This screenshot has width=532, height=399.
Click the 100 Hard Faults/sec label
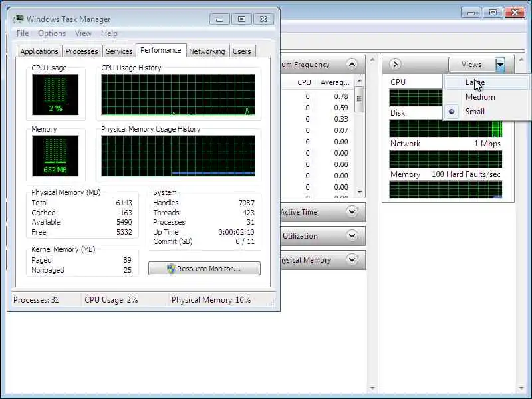466,174
